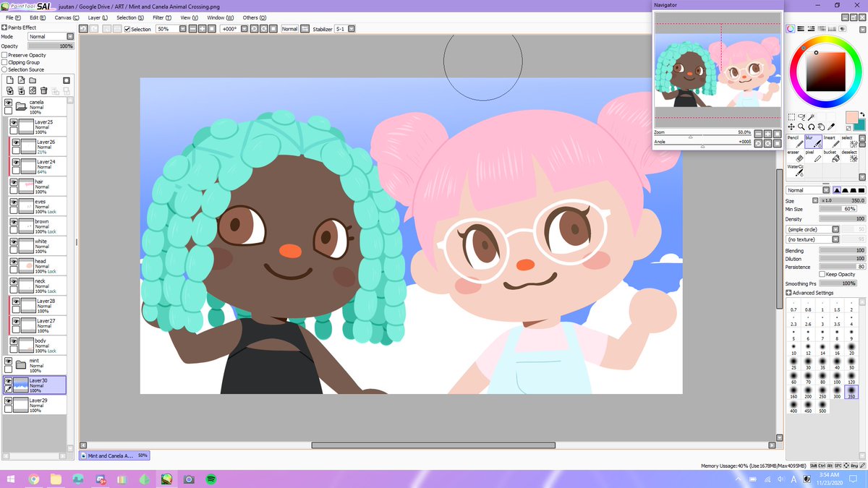Open the Filter menu
Viewport: 868px width, 488px height.
coord(163,17)
